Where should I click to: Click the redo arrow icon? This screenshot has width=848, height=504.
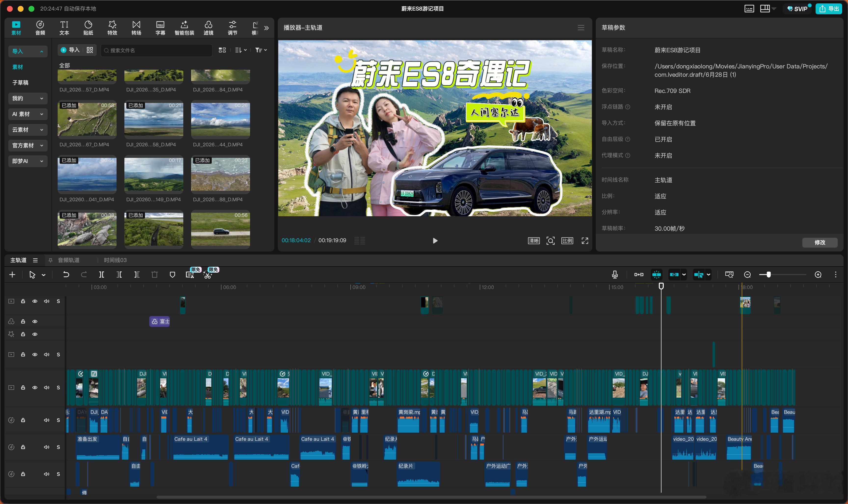coord(84,274)
